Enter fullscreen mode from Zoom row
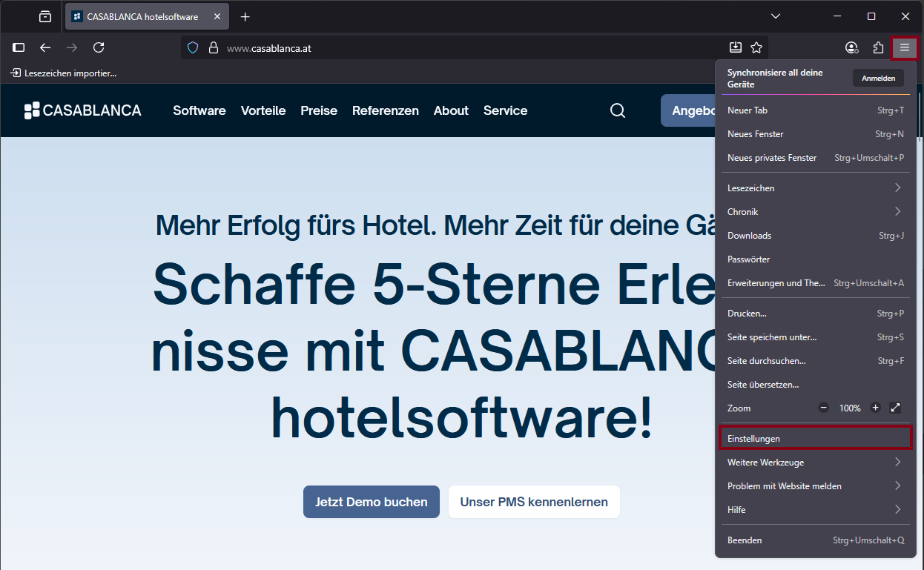924x570 pixels. click(x=895, y=408)
